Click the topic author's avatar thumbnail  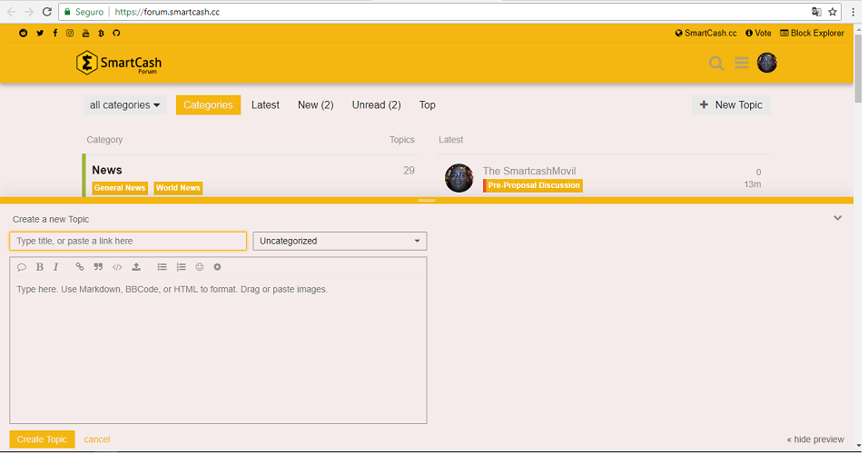click(459, 178)
